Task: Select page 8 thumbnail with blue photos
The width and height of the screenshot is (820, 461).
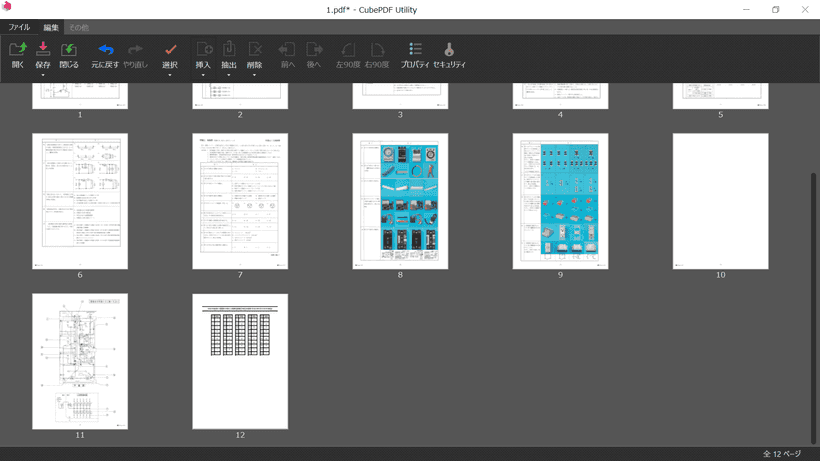Action: pyautogui.click(x=400, y=201)
